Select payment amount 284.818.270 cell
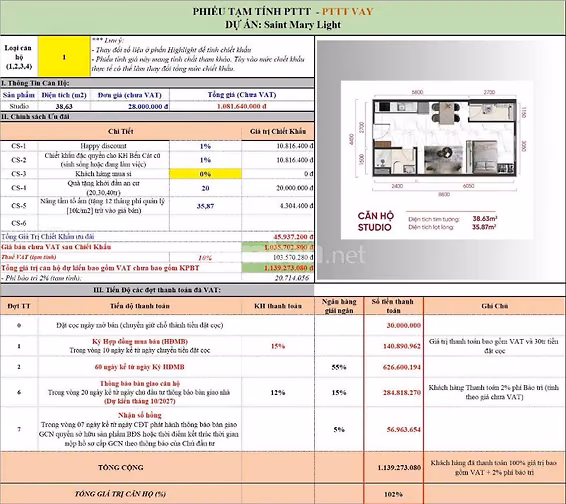The width and height of the screenshot is (566, 504). tap(393, 392)
